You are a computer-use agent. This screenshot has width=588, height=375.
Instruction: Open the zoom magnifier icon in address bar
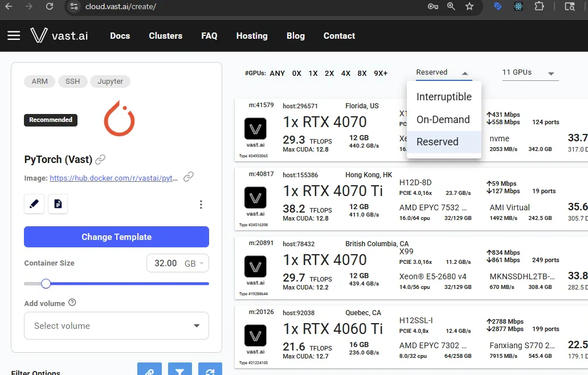(x=451, y=6)
